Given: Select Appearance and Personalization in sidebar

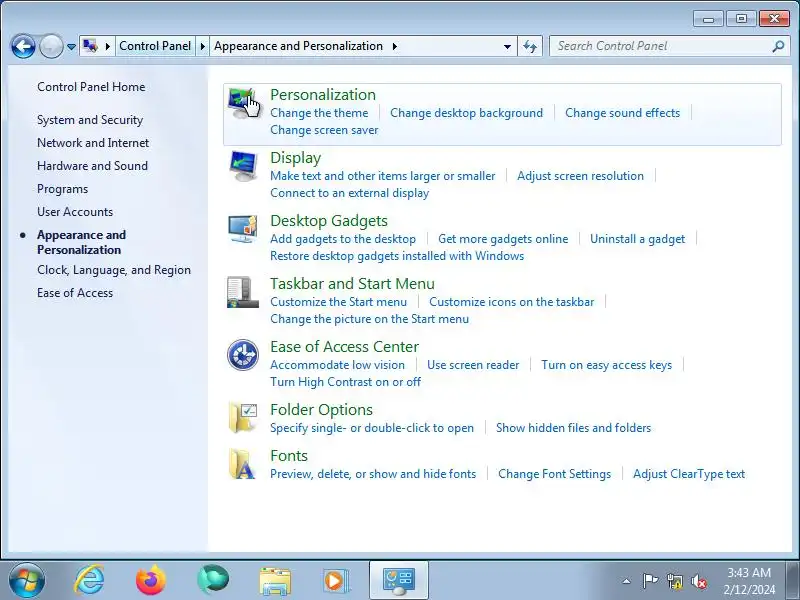Looking at the screenshot, I should click(x=82, y=242).
